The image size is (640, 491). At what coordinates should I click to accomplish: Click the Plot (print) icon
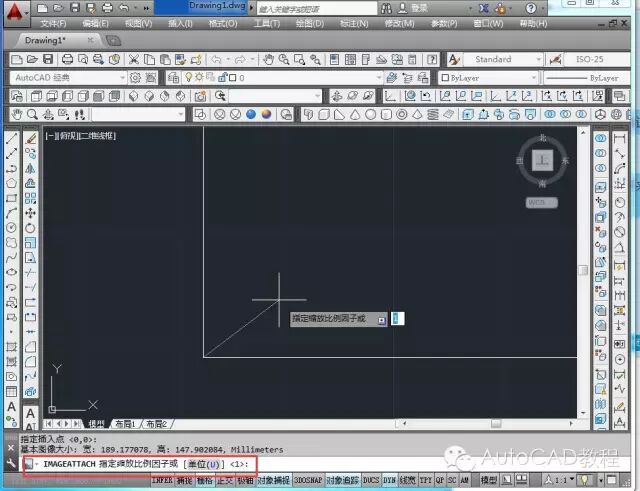point(68,60)
